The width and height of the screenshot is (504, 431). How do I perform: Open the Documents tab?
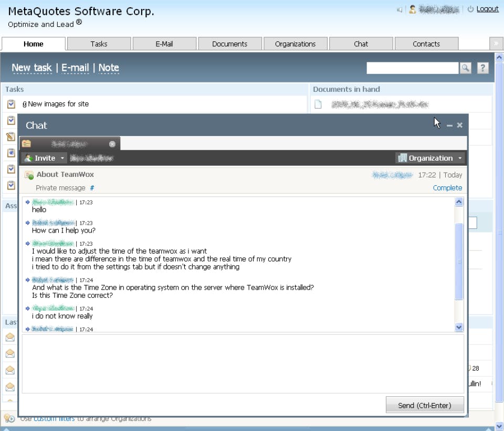pyautogui.click(x=229, y=44)
